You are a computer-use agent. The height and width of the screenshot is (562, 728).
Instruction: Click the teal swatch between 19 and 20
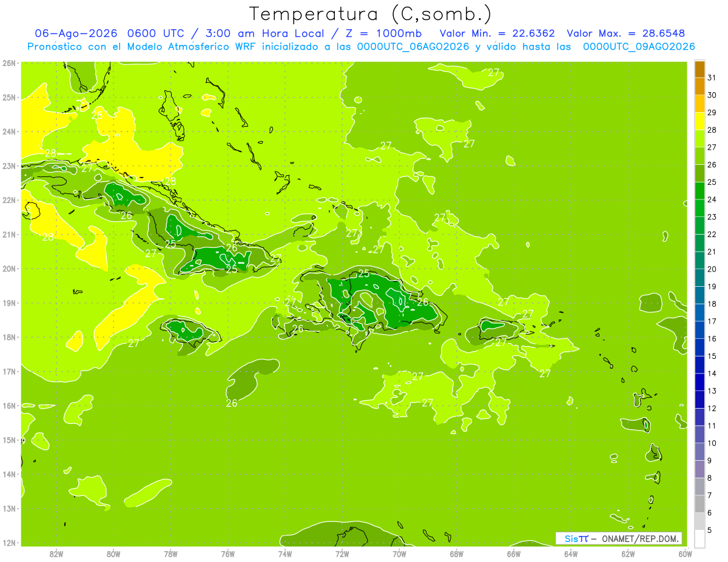pos(699,278)
